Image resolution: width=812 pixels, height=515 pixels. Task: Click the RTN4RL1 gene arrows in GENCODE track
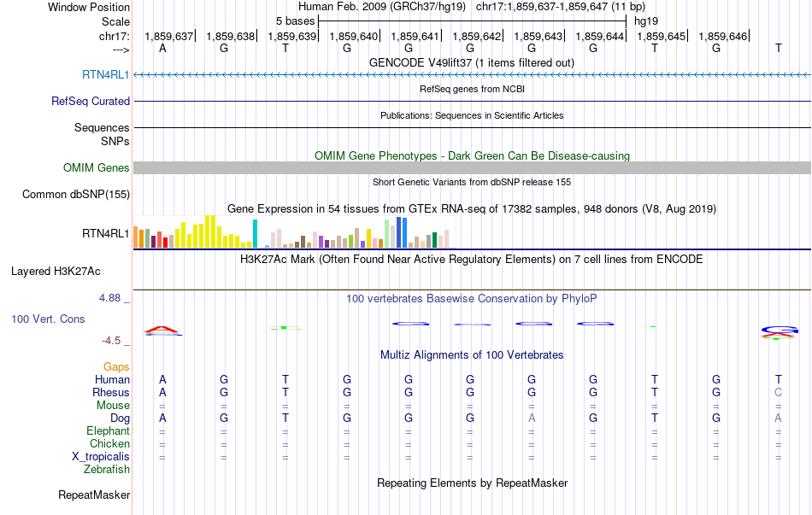click(x=472, y=75)
